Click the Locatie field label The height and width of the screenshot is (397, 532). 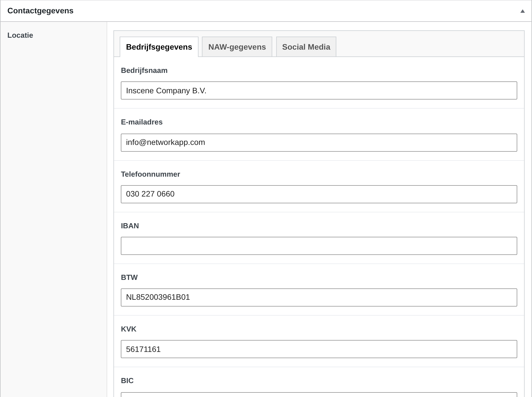(20, 35)
